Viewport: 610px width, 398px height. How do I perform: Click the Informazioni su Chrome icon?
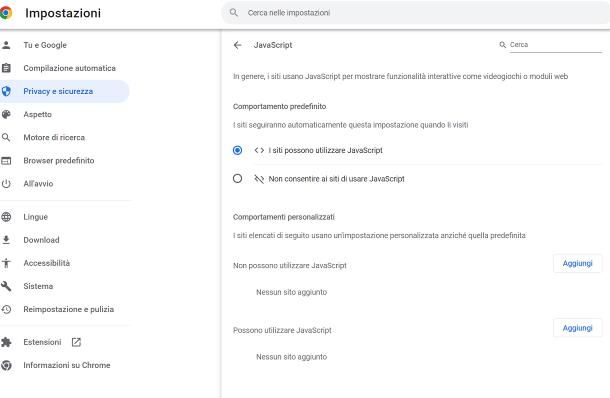(x=6, y=365)
